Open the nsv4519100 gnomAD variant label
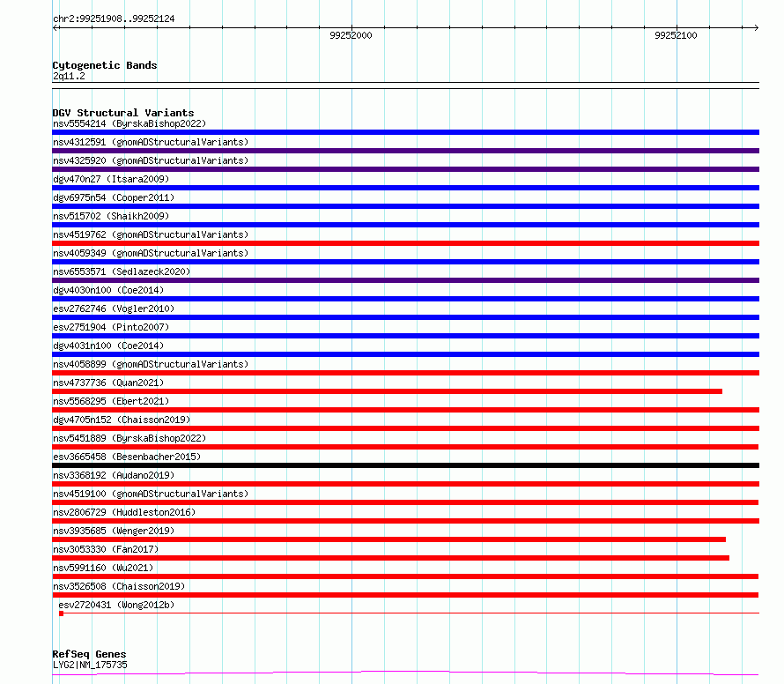This screenshot has width=784, height=684. click(x=151, y=494)
